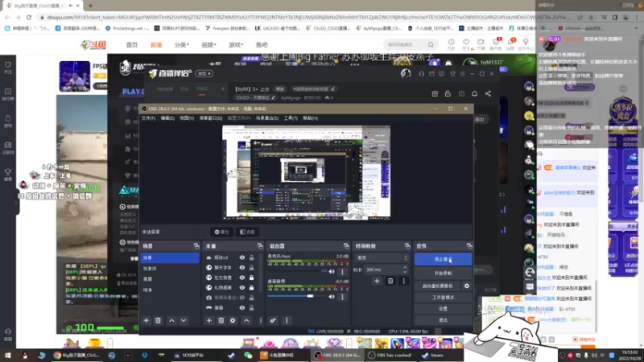
Task: Click the OBS preview canvas thumbnail
Action: [x=306, y=172]
